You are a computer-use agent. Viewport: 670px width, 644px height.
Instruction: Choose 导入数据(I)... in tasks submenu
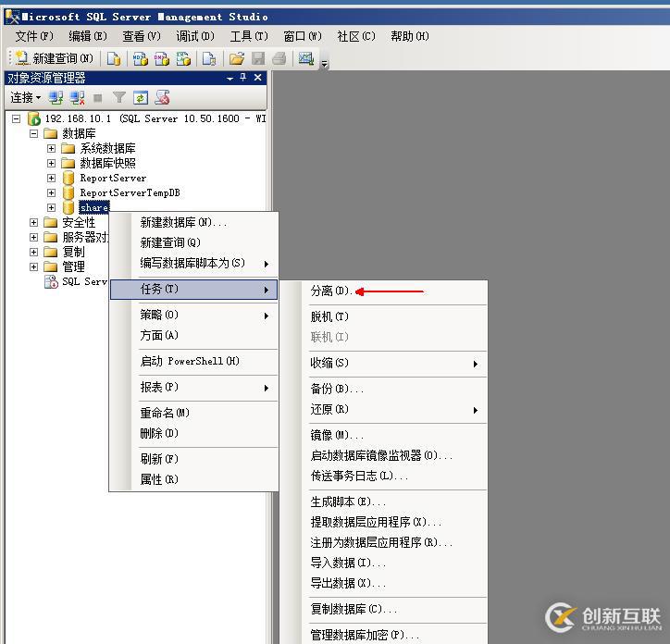pos(384,563)
